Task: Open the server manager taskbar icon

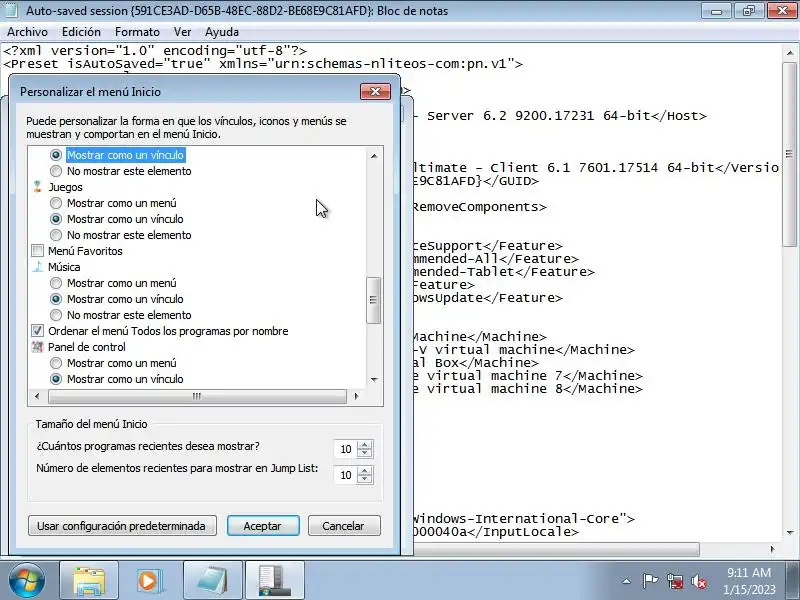Action: pos(274,580)
